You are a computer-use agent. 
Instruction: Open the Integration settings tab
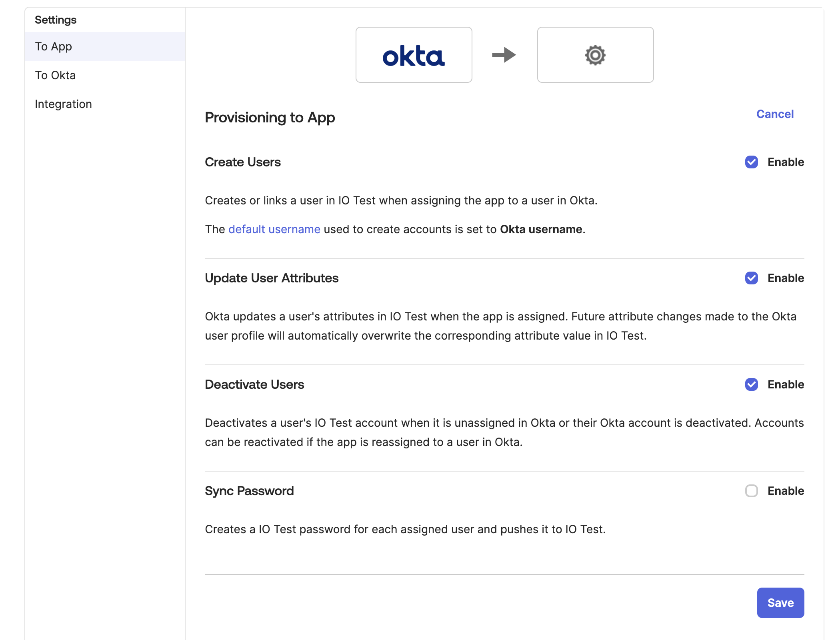(x=105, y=104)
